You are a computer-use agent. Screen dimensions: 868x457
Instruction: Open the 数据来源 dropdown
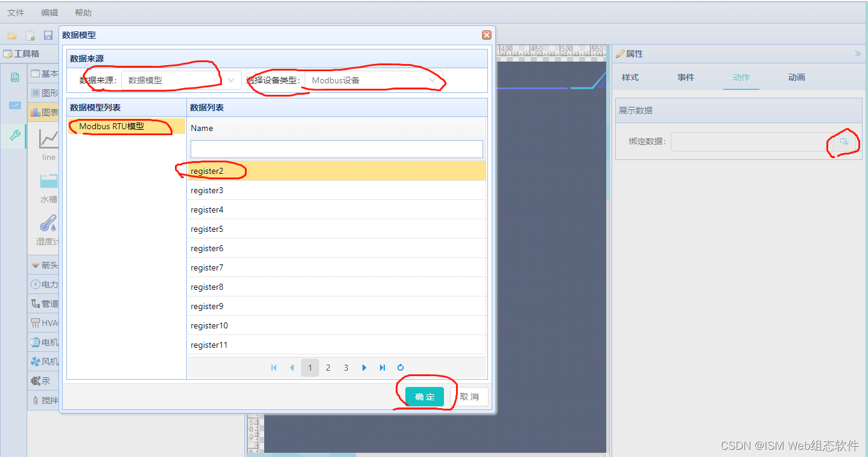pyautogui.click(x=182, y=80)
